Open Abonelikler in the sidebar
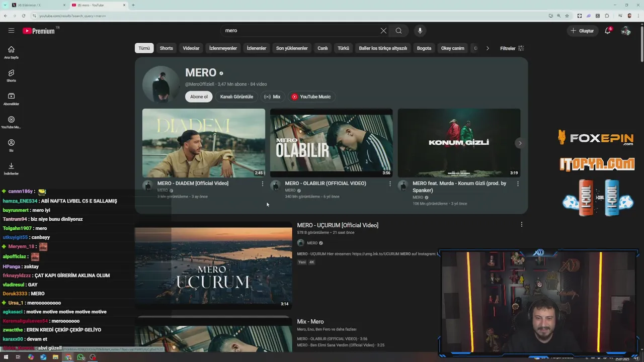The width and height of the screenshot is (644, 362). 11,99
